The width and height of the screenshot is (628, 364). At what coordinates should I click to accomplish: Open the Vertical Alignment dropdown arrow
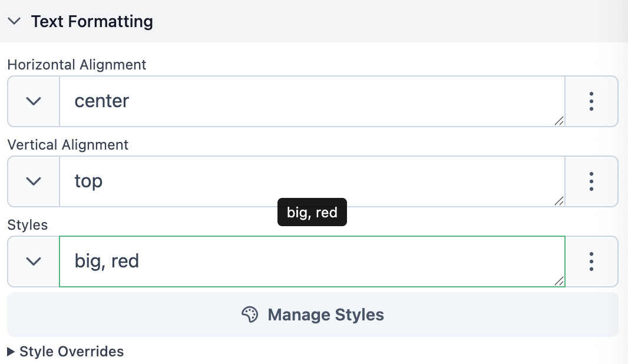pos(34,181)
